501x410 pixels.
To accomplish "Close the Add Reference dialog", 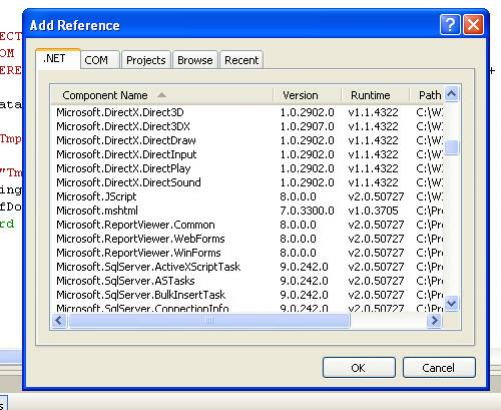I will click(x=473, y=25).
